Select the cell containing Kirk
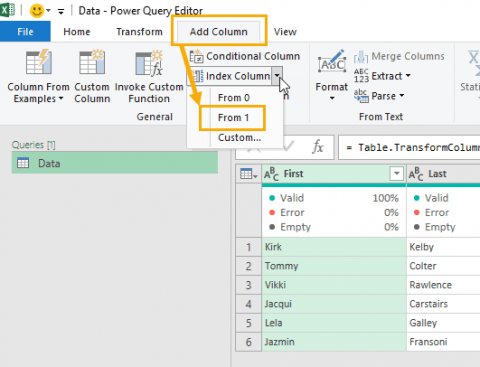480x367 pixels. 334,247
